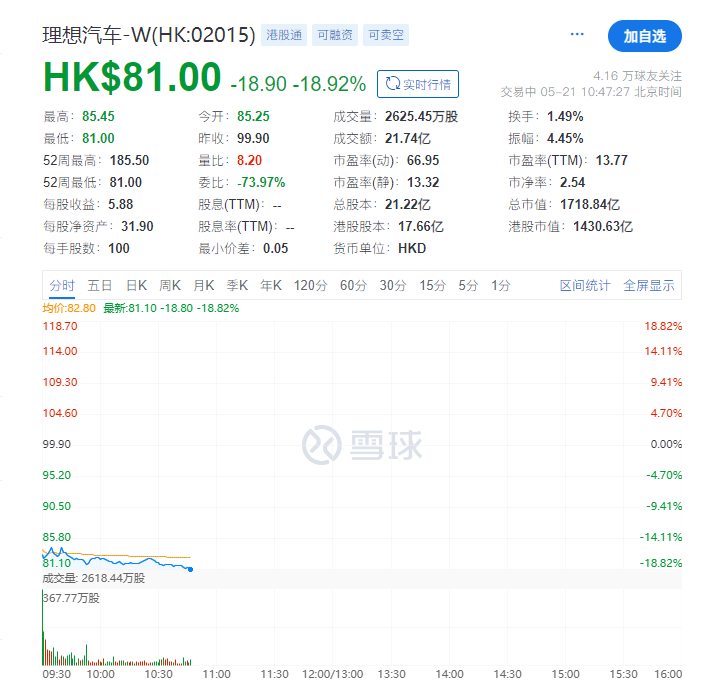The height and width of the screenshot is (682, 716).
Task: Click the stock title 理想汽车-W(HK:02015)
Action: 149,36
